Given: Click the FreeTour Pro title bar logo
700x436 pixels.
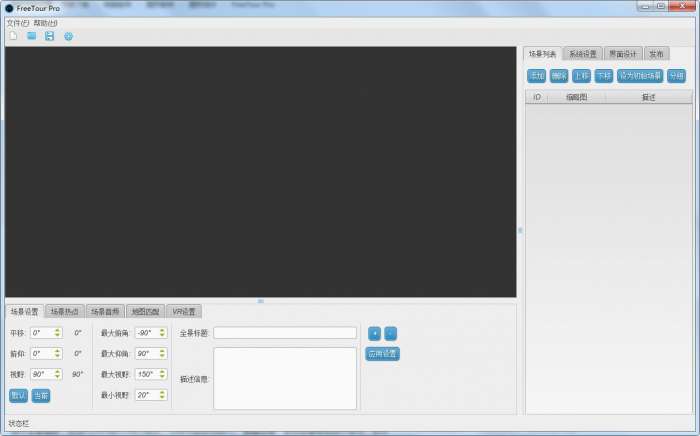Looking at the screenshot, I should (x=9, y=8).
